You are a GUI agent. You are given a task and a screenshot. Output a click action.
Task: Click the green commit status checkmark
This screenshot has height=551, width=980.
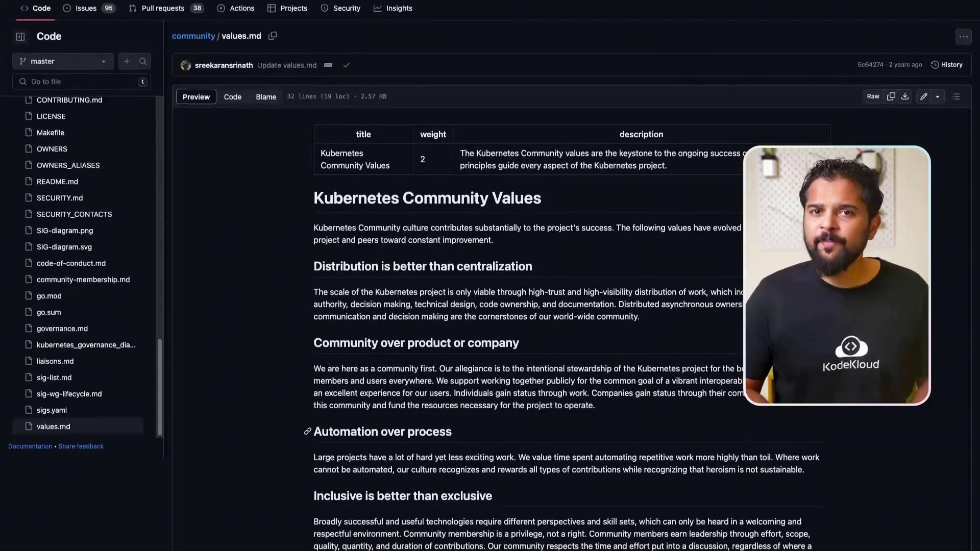pyautogui.click(x=347, y=65)
